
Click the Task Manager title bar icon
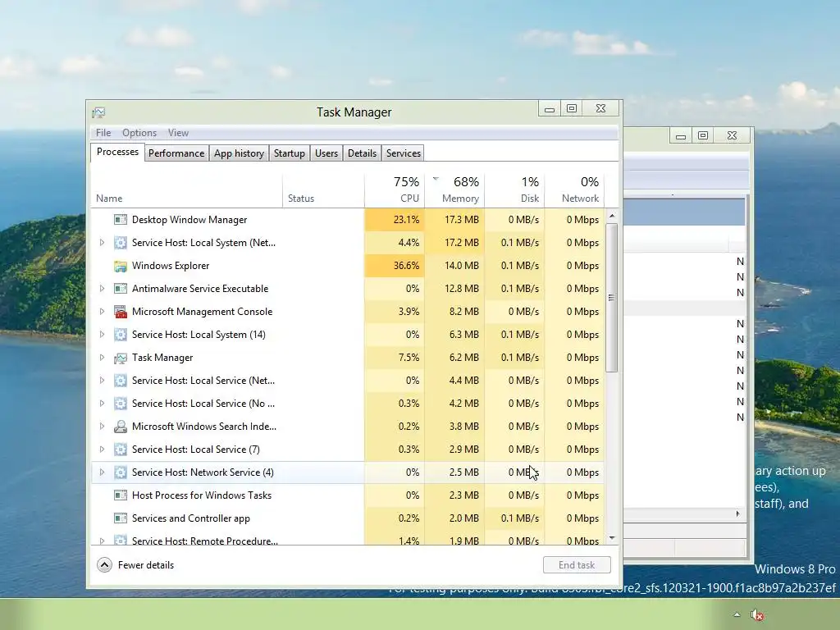point(98,112)
